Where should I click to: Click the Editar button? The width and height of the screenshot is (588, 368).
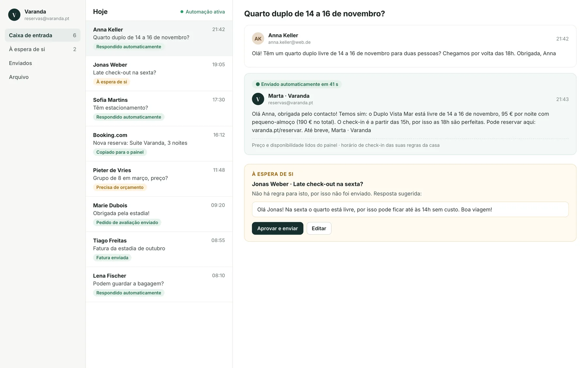319,228
